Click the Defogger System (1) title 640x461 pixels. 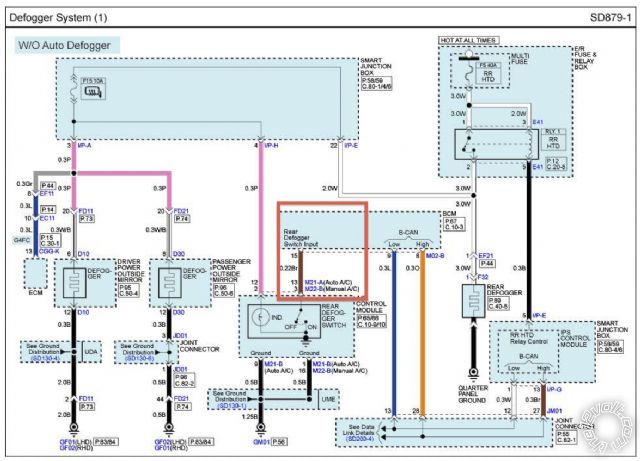pos(58,18)
